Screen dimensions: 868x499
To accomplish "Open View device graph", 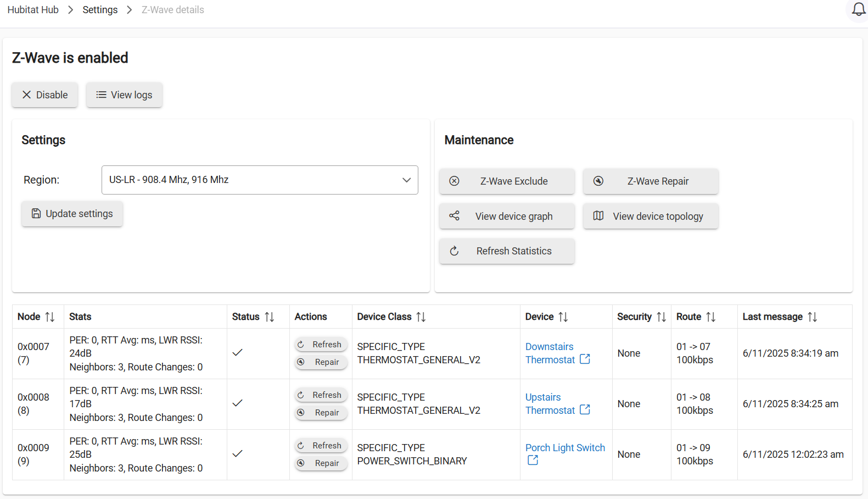I will (507, 217).
